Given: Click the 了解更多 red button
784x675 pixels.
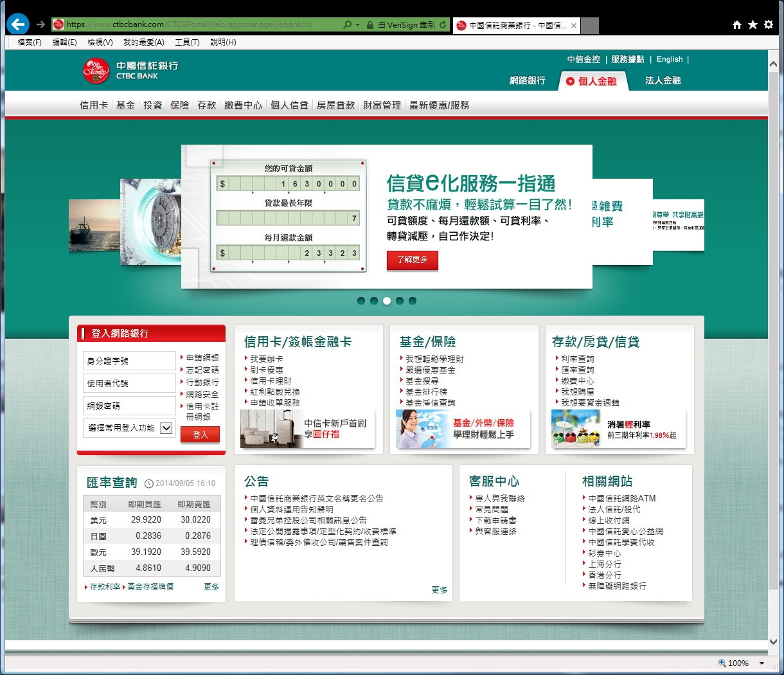Looking at the screenshot, I should (x=413, y=260).
